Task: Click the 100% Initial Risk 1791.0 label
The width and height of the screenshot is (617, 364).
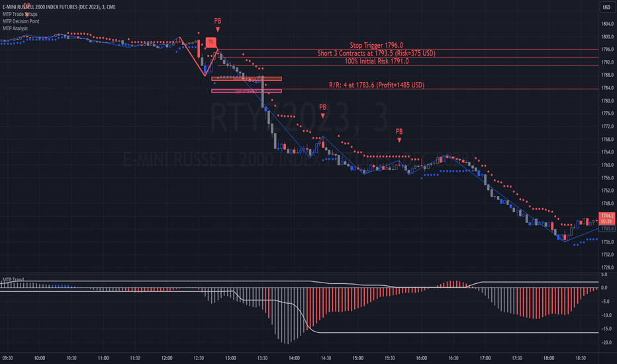Action: (x=377, y=61)
